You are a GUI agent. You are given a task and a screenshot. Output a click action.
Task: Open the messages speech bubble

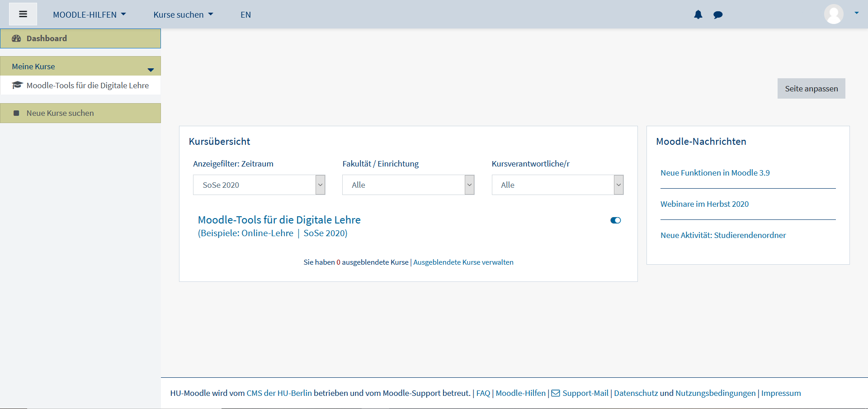click(x=718, y=15)
